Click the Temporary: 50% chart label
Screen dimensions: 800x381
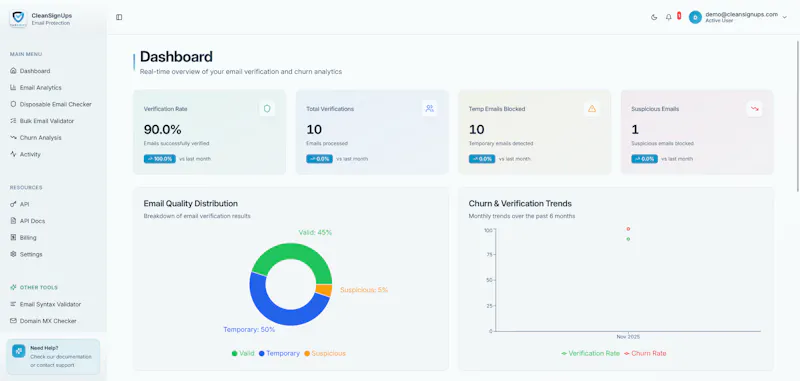click(249, 329)
